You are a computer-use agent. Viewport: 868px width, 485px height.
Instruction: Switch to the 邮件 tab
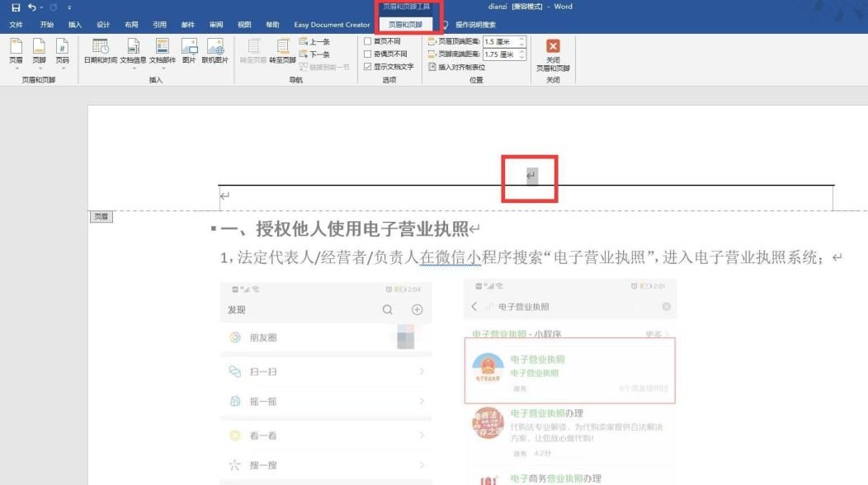tap(187, 25)
